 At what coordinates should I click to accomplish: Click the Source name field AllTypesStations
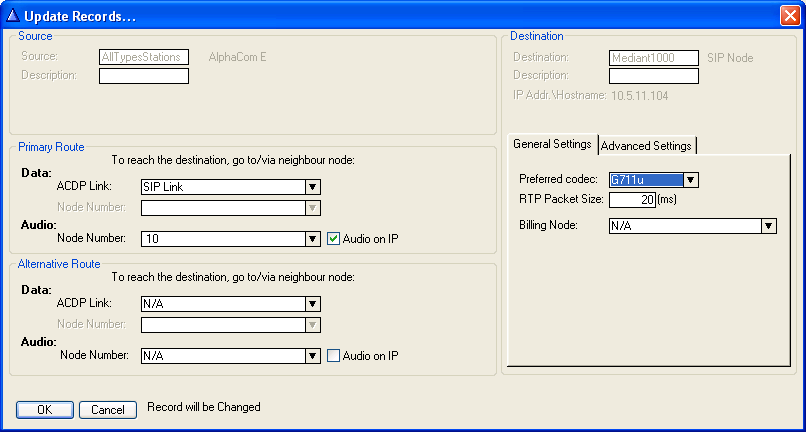tap(144, 58)
